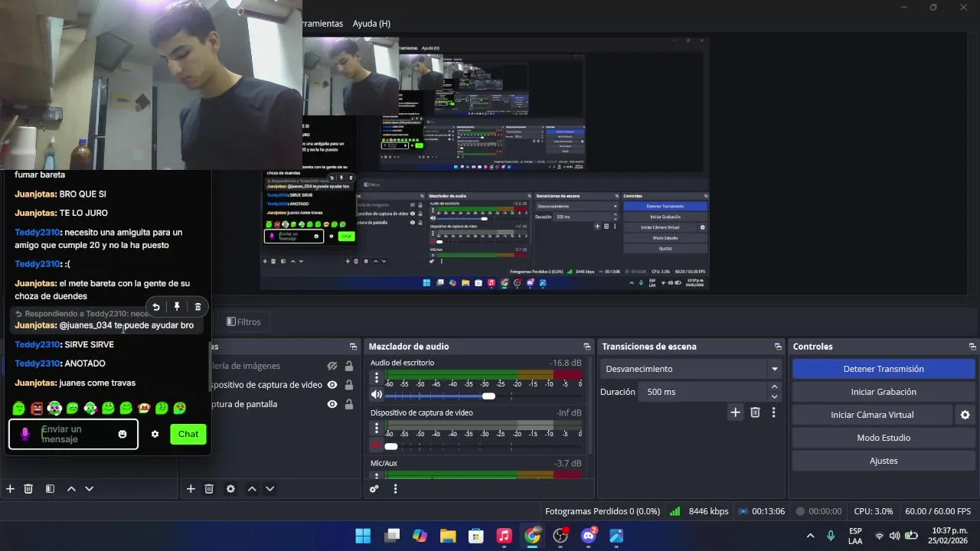Add a new source with the plus icon
Viewport: 980px width, 551px height.
(x=191, y=488)
